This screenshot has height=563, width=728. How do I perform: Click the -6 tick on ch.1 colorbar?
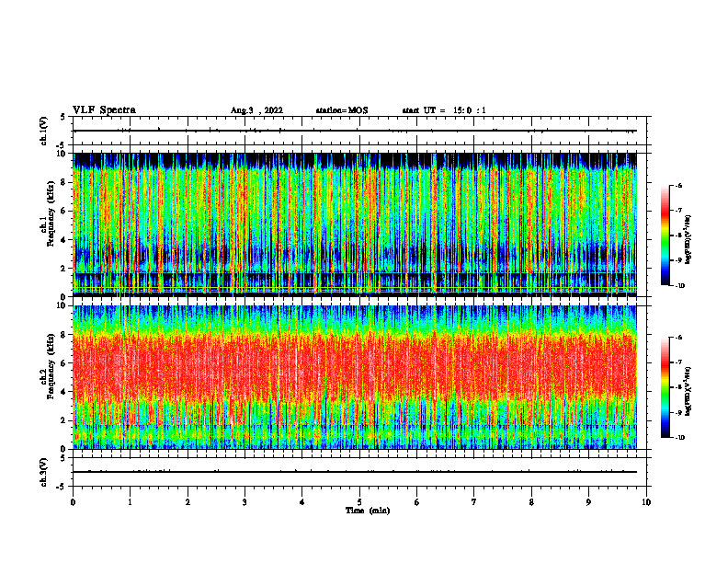click(678, 185)
